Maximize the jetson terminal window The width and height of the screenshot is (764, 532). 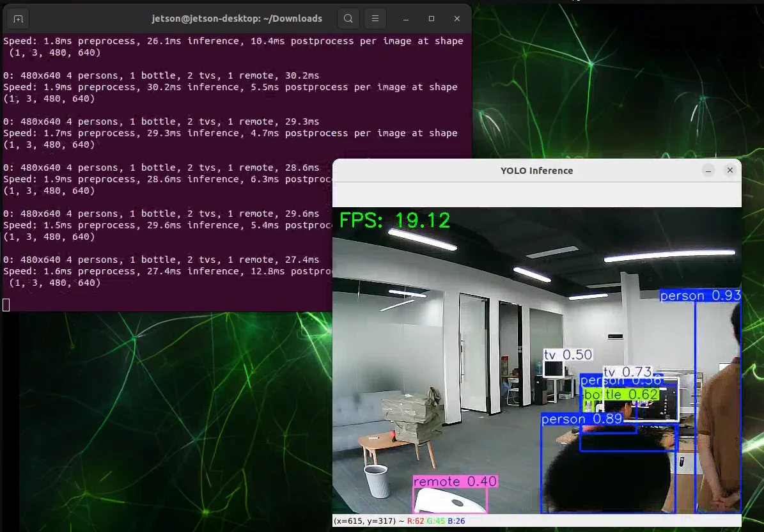431,19
